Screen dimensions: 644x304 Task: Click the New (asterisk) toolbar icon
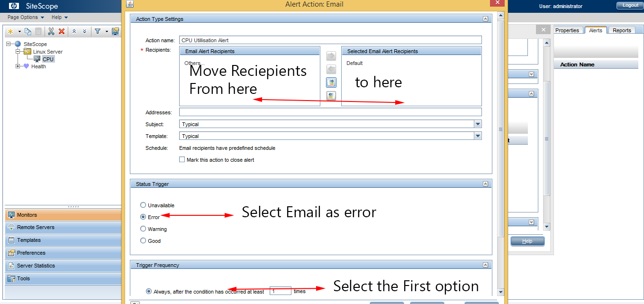(10, 31)
